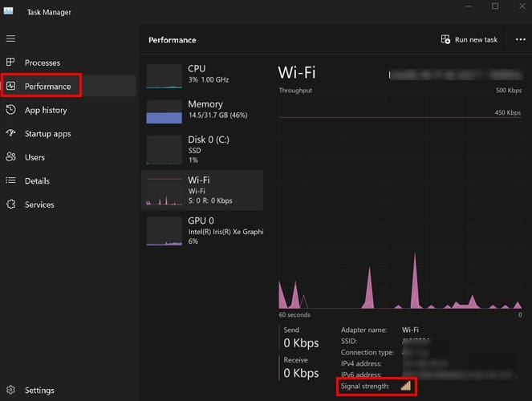Click the Users people icon
The width and height of the screenshot is (532, 401).
pos(10,156)
